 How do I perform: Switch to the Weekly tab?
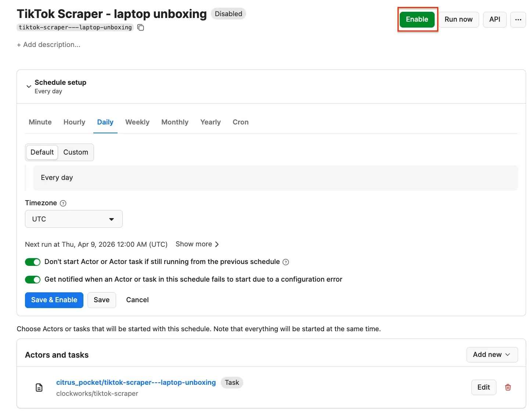[x=137, y=122]
